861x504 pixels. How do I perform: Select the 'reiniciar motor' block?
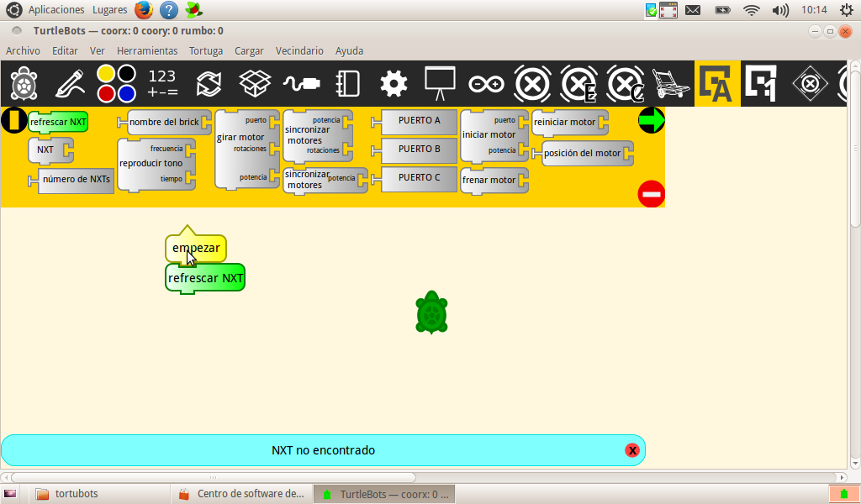click(x=570, y=123)
